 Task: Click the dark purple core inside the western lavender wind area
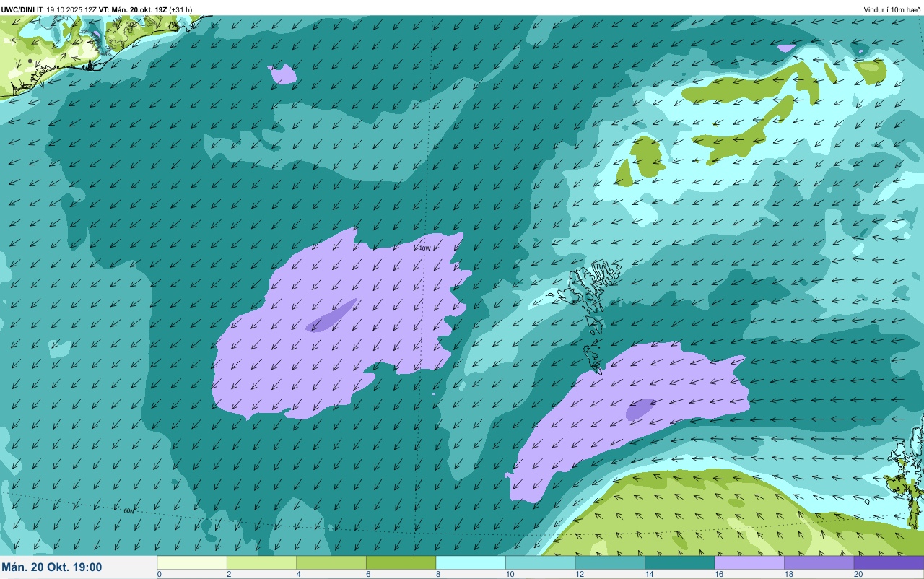tap(331, 315)
